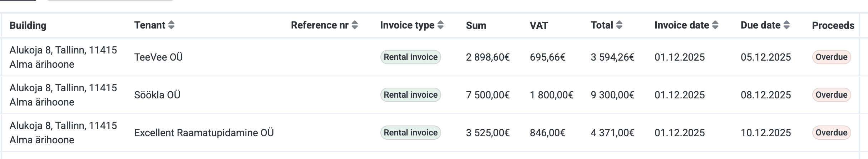Click Rental invoice badge for Söökla OÜ
Image resolution: width=868 pixels, height=159 pixels.
tap(410, 95)
